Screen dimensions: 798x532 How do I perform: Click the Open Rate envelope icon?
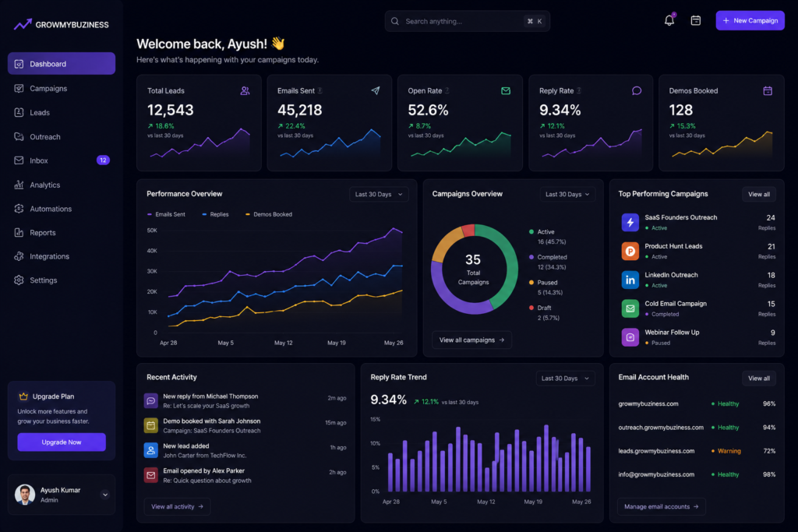(x=505, y=90)
